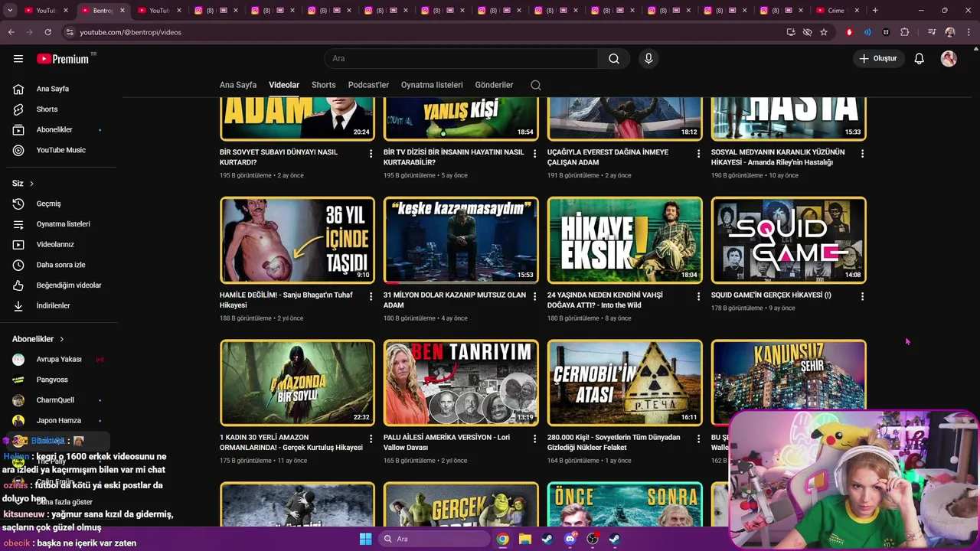
Task: Open the browser extensions puzzle icon
Action: pos(905,32)
